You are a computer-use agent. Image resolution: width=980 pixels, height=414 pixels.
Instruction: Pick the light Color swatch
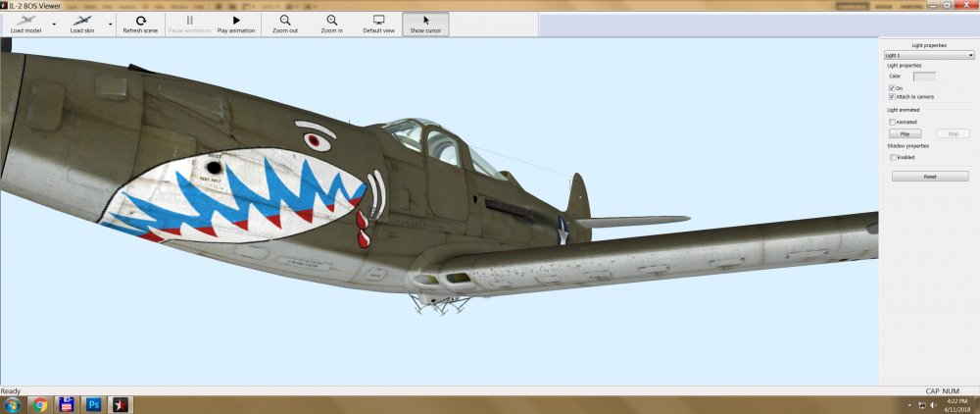pos(923,76)
